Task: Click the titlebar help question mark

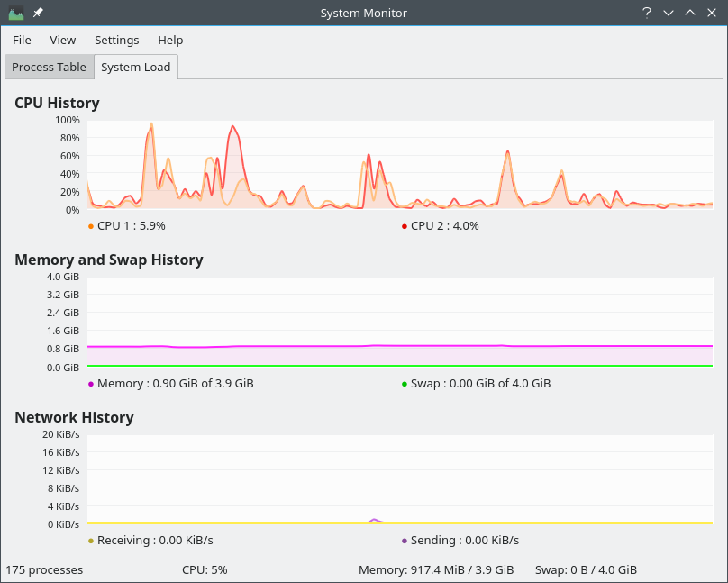Action: coord(646,13)
